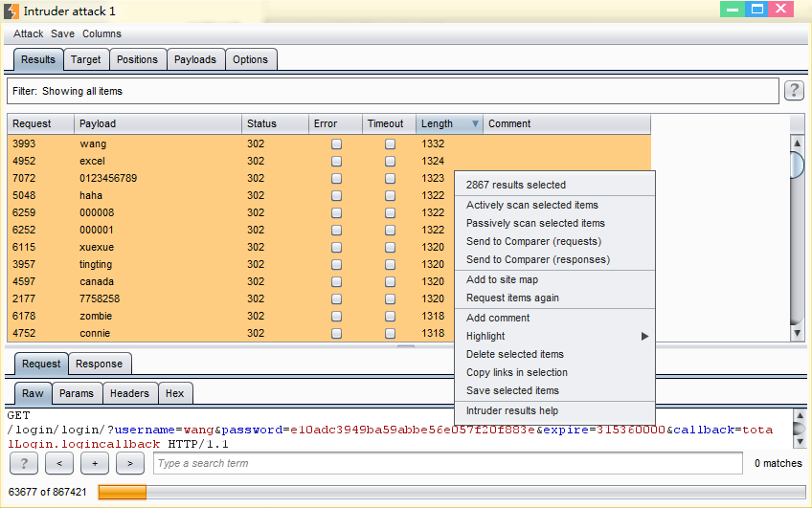Switch to the Target tab
This screenshot has height=508, width=812.
(86, 59)
